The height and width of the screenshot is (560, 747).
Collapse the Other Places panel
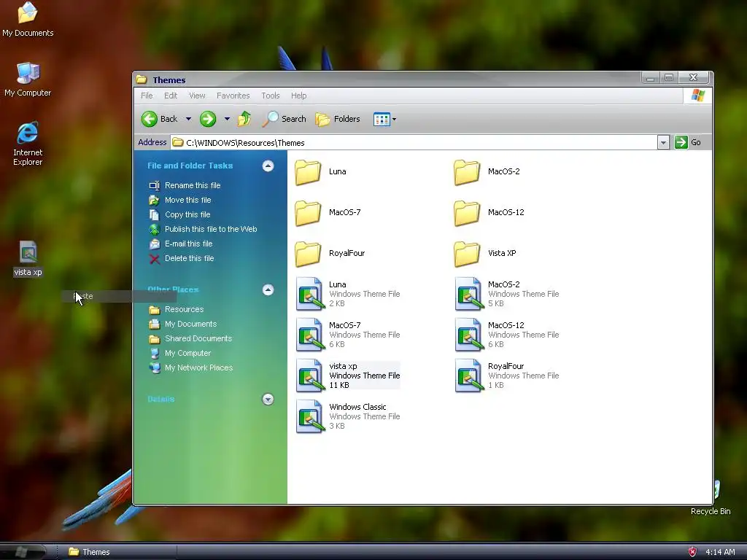point(268,290)
